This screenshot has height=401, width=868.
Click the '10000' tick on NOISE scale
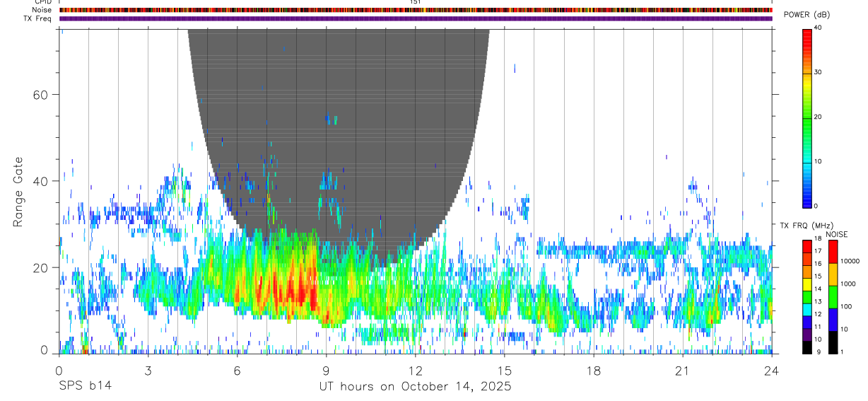(850, 261)
